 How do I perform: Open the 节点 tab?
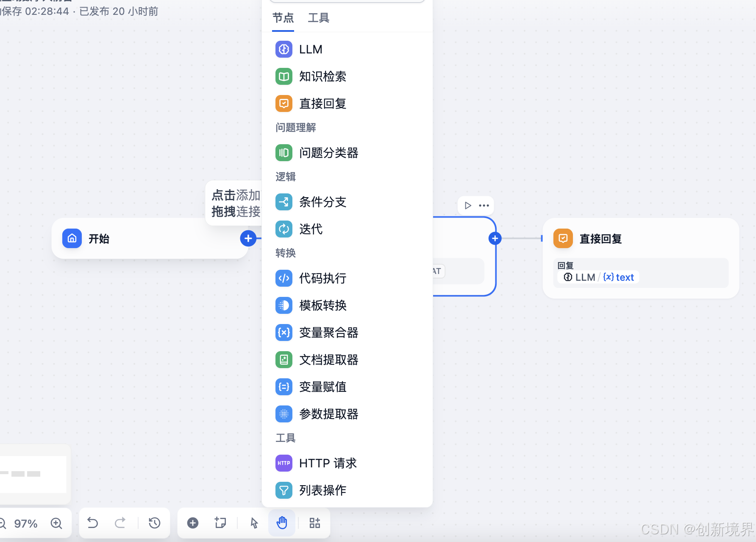[x=283, y=18]
